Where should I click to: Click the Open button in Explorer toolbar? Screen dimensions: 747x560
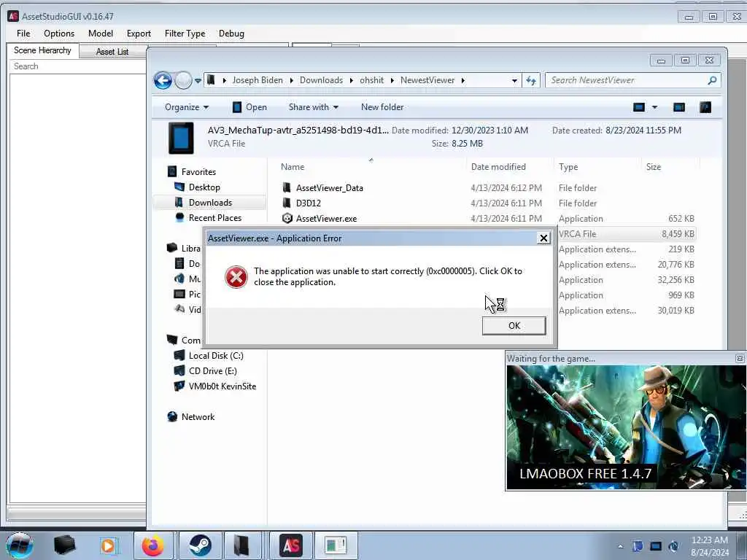point(249,107)
